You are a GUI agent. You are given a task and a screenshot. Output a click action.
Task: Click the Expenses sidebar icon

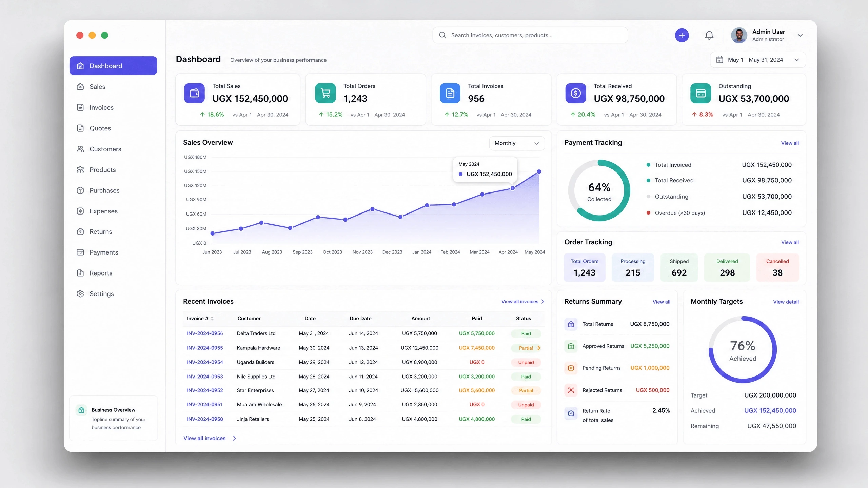coord(80,211)
